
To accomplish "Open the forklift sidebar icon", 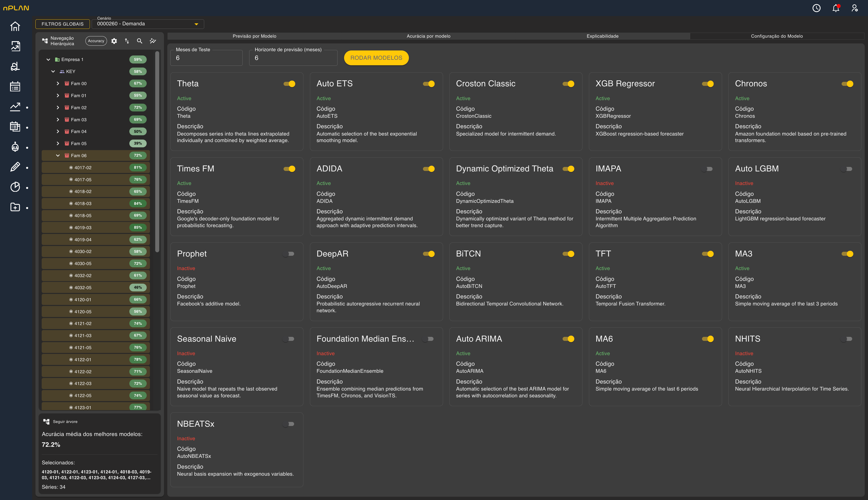I will point(15,66).
